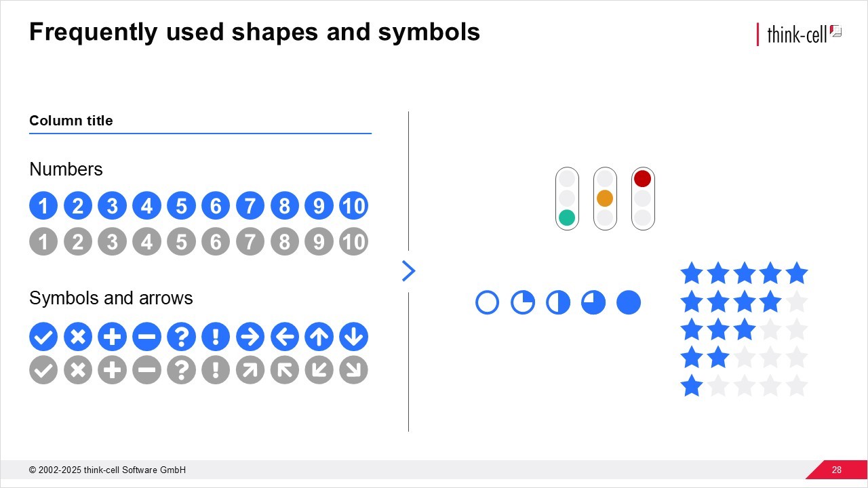
Task: Select the half-filled Harvey ball
Action: 558,302
